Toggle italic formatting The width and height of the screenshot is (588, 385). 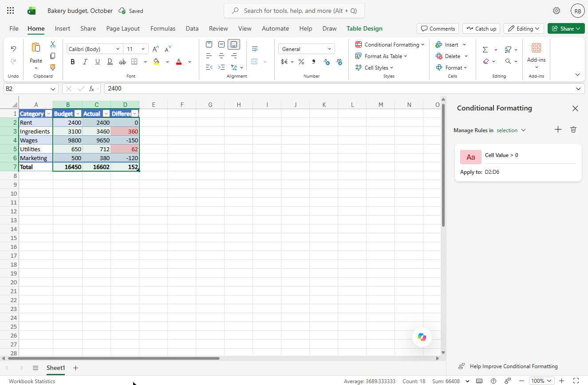tap(85, 62)
